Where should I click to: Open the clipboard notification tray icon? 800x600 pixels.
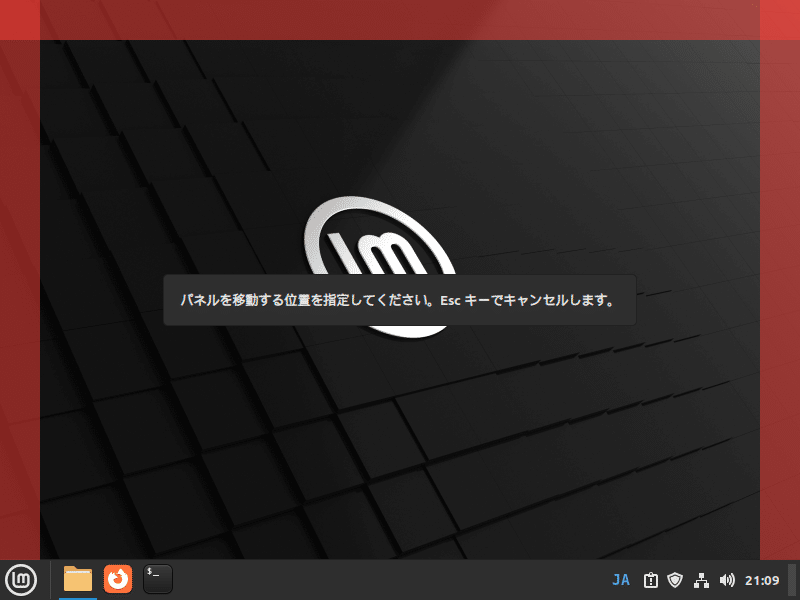pos(651,580)
